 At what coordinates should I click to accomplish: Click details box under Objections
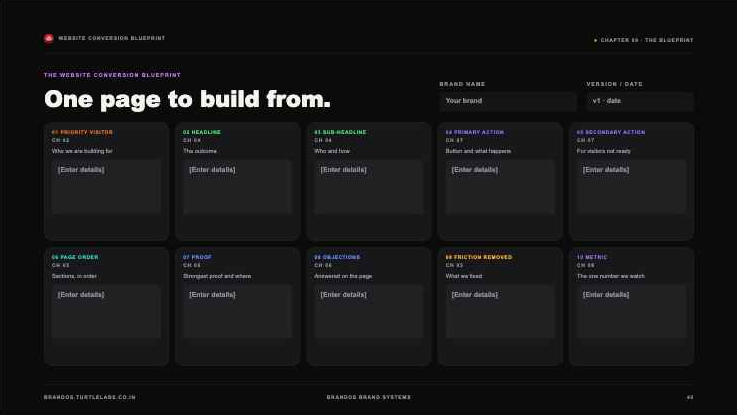click(368, 312)
